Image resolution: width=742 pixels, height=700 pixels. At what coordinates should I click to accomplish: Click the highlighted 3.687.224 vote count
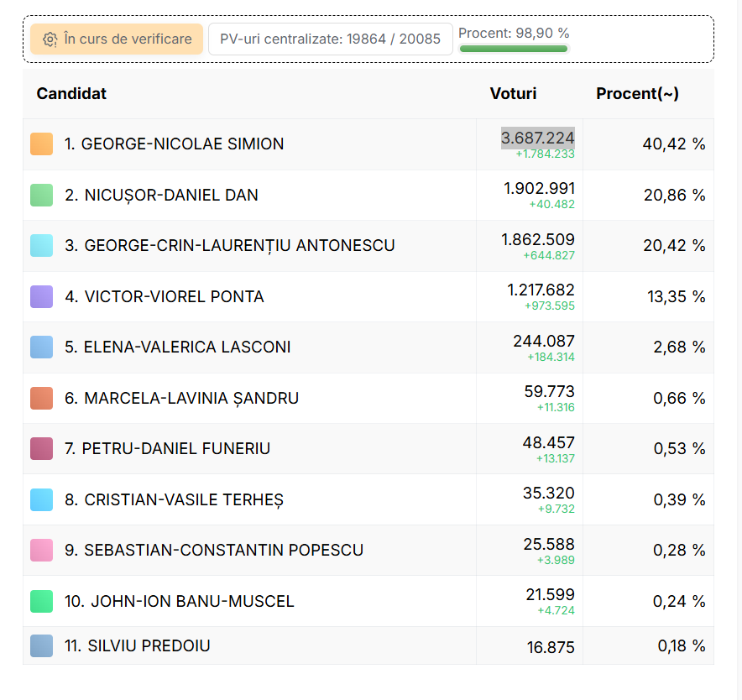[538, 138]
